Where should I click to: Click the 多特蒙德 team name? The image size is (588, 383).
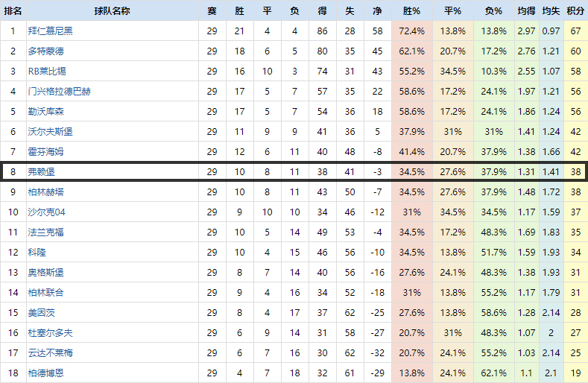(45, 51)
